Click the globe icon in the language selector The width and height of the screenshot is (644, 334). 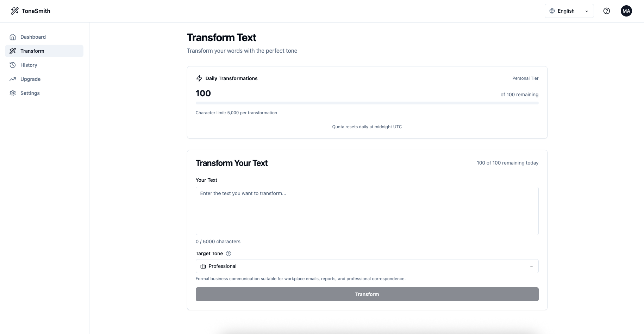tap(552, 11)
